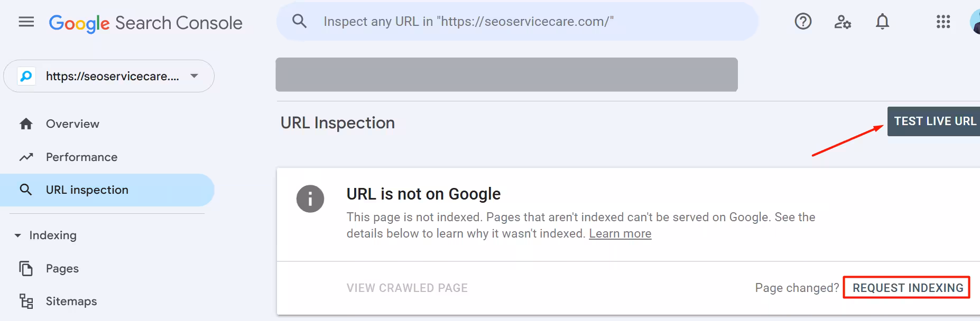Click the search magnifier in inspection bar
Viewport: 980px width, 321px height.
point(299,21)
